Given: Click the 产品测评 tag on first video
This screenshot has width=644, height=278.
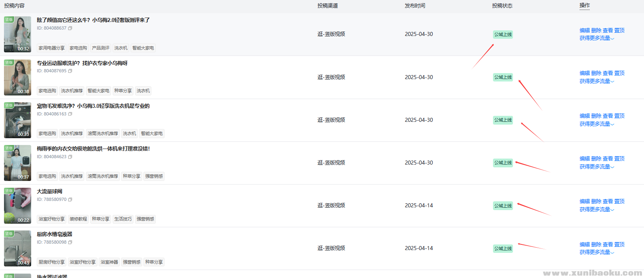Looking at the screenshot, I should point(101,48).
